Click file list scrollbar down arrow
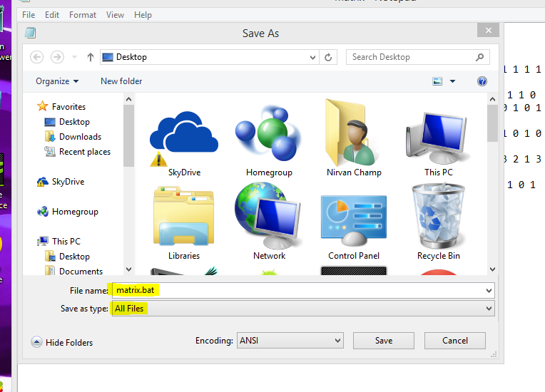The height and width of the screenshot is (392, 545). coord(492,269)
